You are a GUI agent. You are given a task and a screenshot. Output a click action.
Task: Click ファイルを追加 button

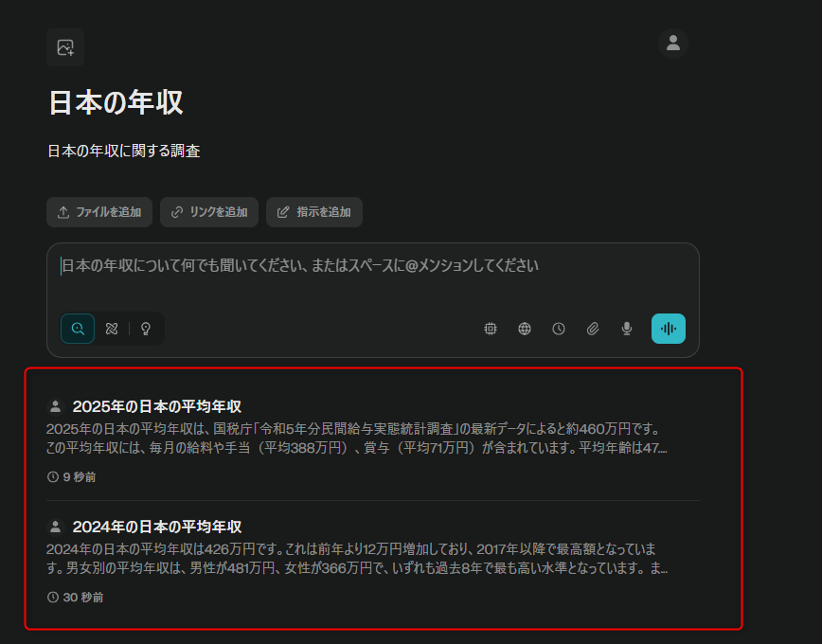(99, 212)
